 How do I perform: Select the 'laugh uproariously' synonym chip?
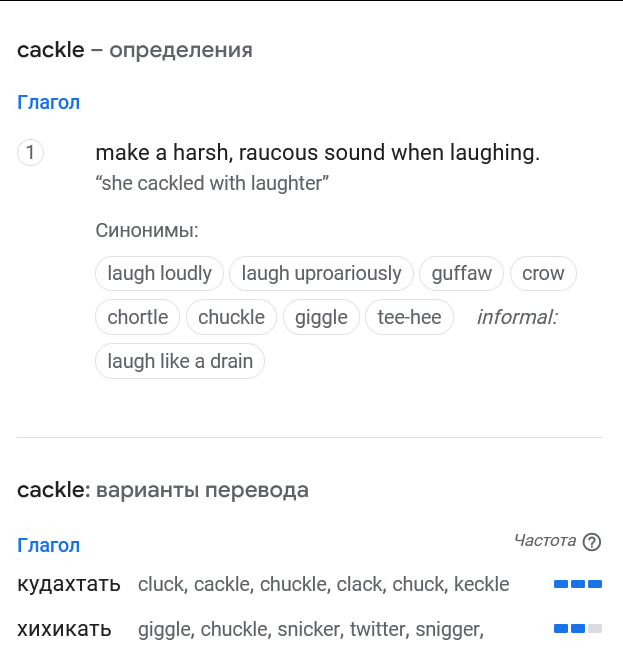coord(321,274)
